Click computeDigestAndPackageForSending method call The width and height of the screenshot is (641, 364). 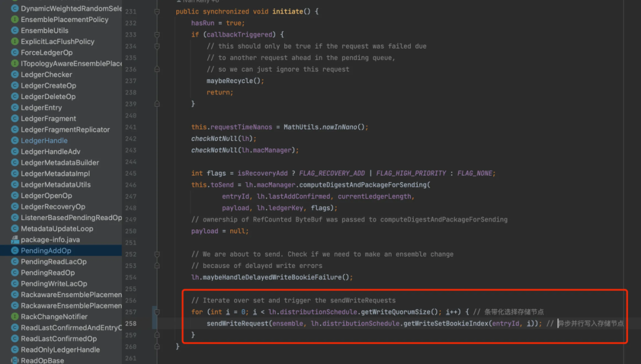[x=363, y=184]
